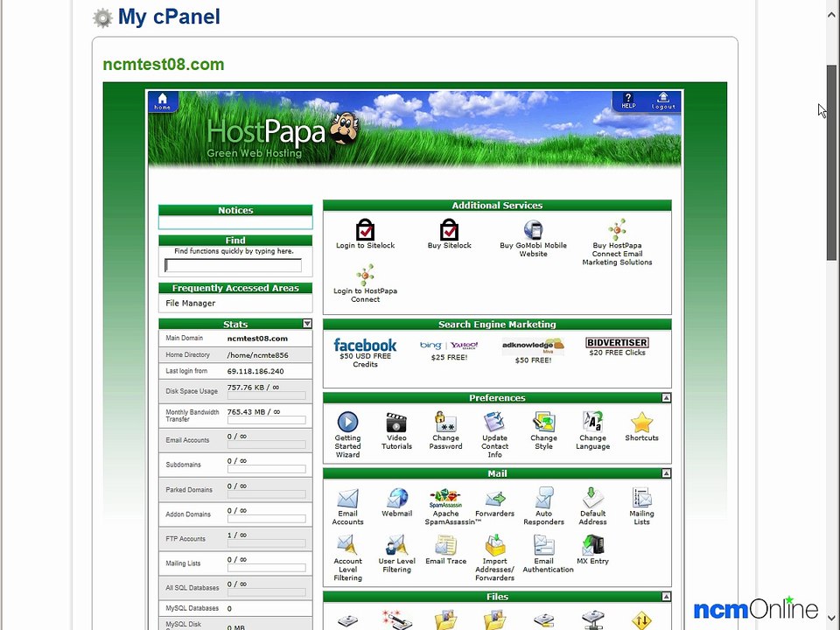This screenshot has width=840, height=630.
Task: Open Change Language preference
Action: 592,430
